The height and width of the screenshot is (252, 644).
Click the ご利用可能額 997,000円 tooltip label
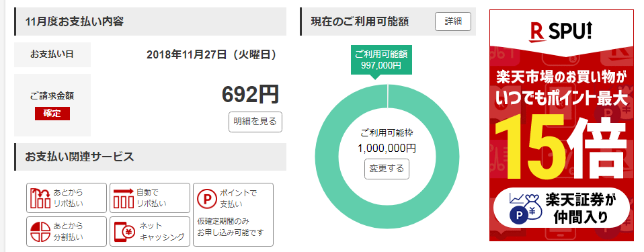[x=381, y=60]
